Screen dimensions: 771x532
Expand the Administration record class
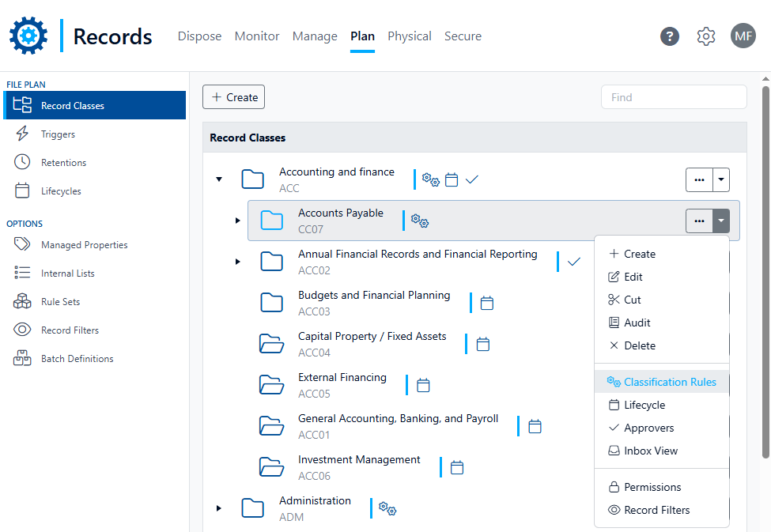[219, 508]
